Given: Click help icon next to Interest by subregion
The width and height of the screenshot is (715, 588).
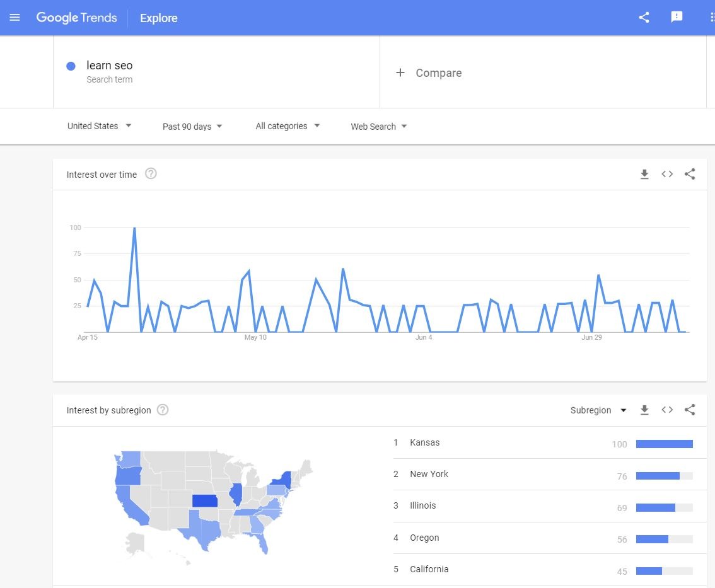Looking at the screenshot, I should pos(163,410).
